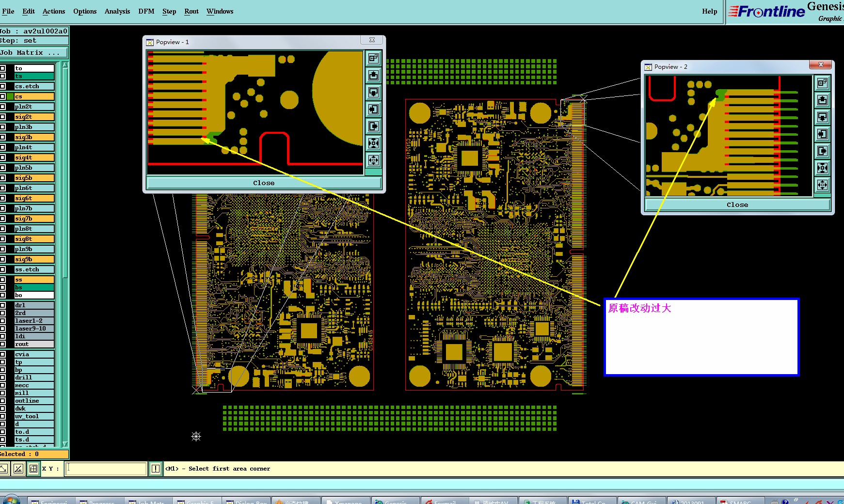Click the green color swatch on cs layer
The height and width of the screenshot is (504, 844).
click(10, 96)
